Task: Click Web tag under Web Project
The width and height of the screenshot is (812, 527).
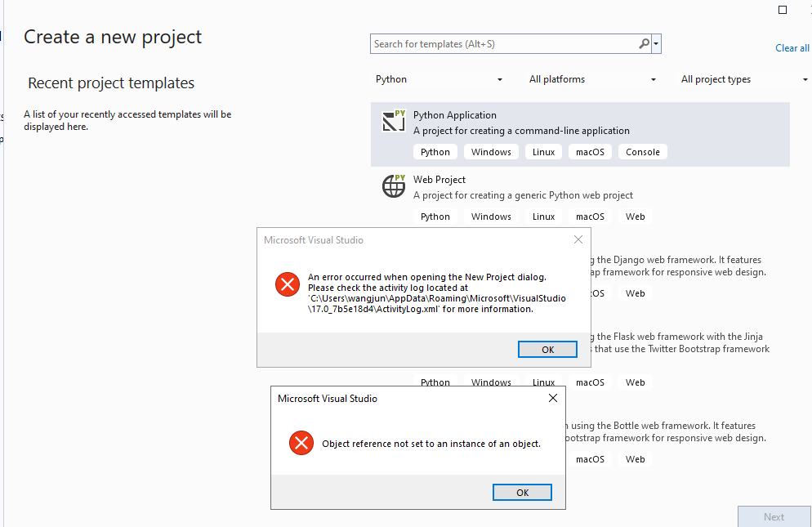Action: click(x=635, y=217)
